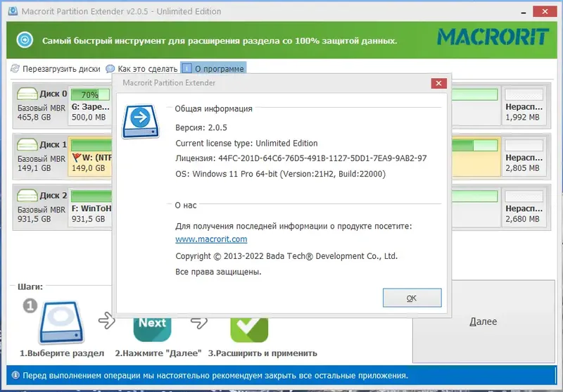The height and width of the screenshot is (392, 563).
Task: Click the Далее button
Action: [483, 322]
